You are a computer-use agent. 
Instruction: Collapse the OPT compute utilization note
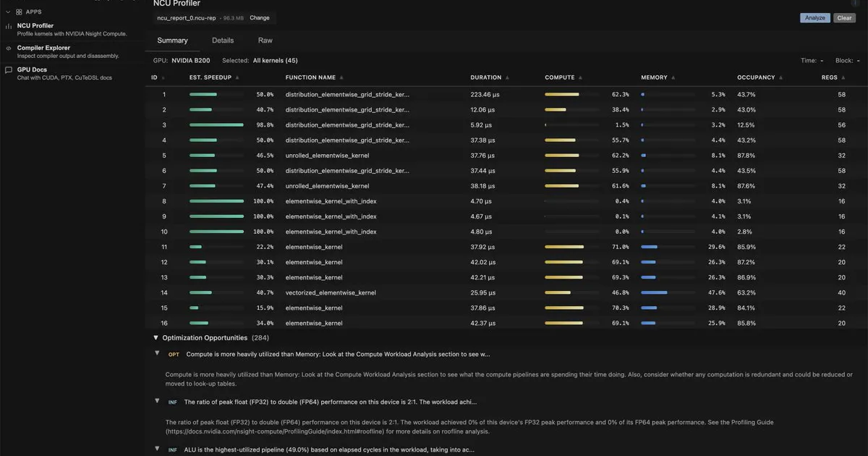tap(157, 353)
